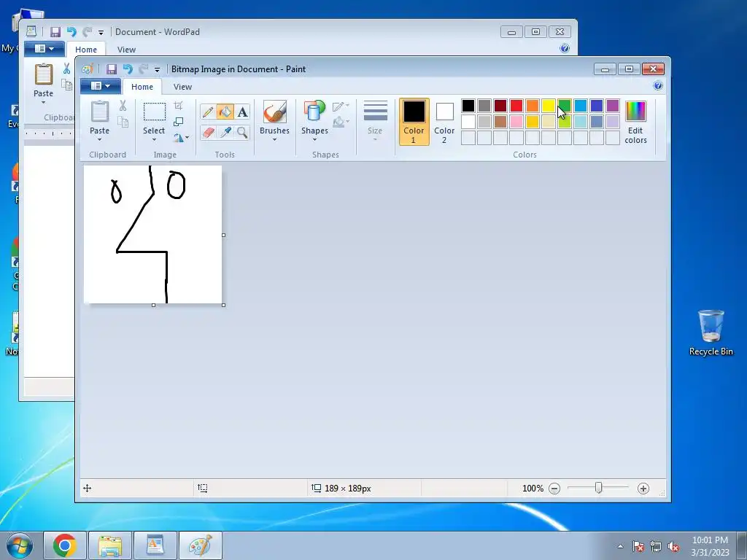Click the WordPad Paste clipboard icon
This screenshot has width=747, height=560.
click(x=43, y=75)
